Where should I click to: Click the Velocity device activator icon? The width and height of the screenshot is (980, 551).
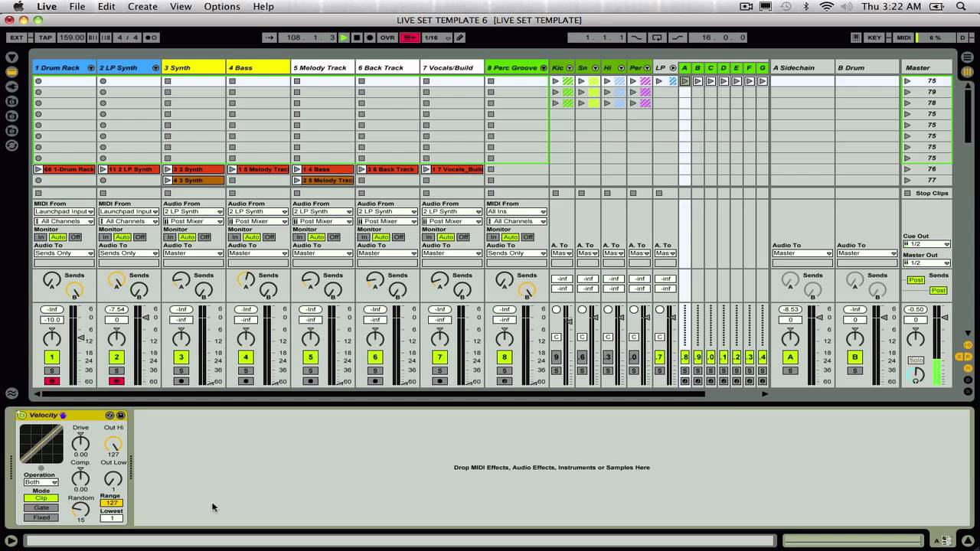tap(21, 416)
